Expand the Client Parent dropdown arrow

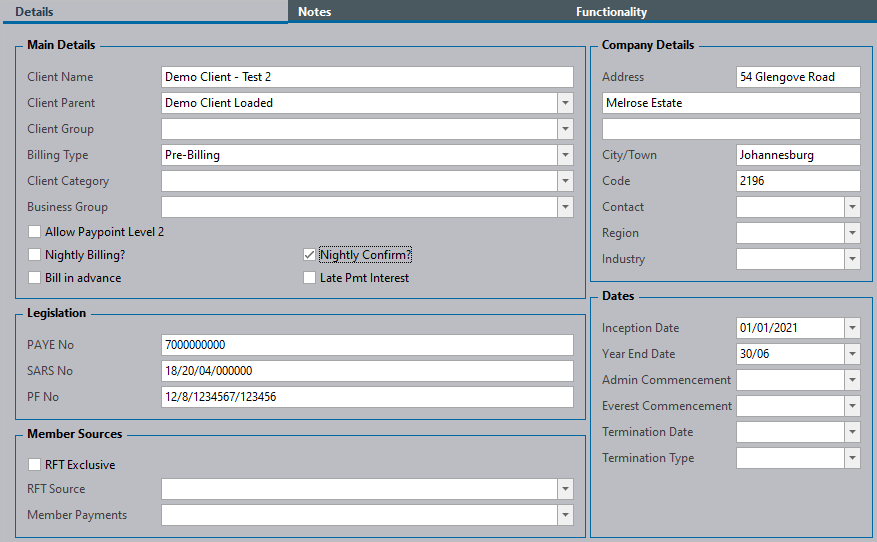point(565,103)
